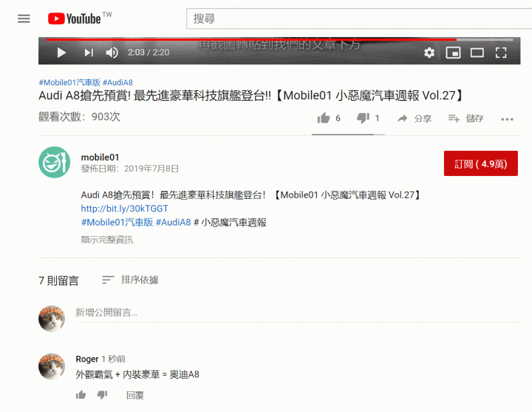Play the video
532x412 pixels.
point(61,53)
